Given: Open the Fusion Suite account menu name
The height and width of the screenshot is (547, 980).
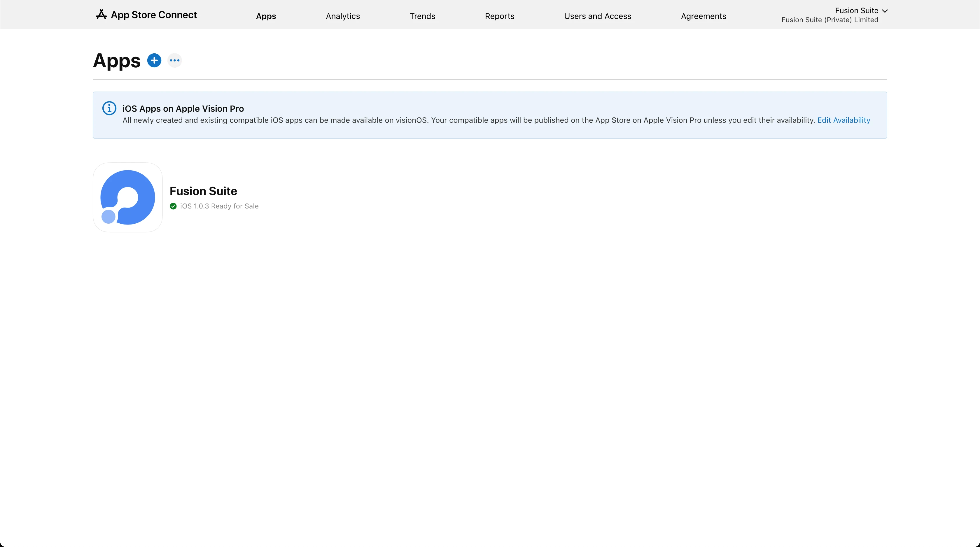Looking at the screenshot, I should [856, 11].
